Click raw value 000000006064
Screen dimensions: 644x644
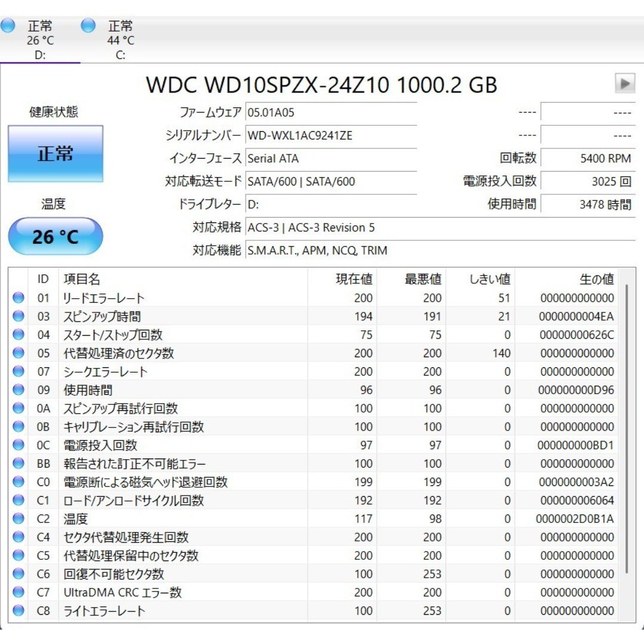[x=577, y=500]
